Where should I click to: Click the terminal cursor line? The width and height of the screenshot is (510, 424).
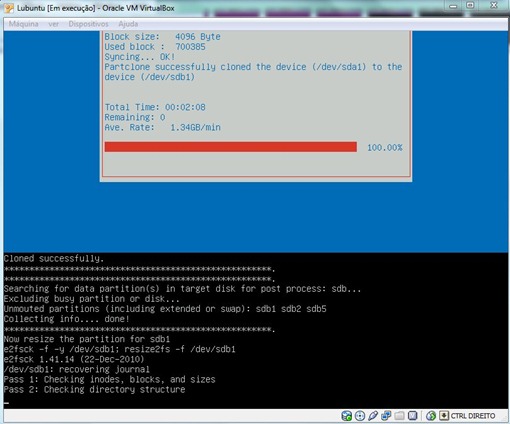click(x=7, y=403)
